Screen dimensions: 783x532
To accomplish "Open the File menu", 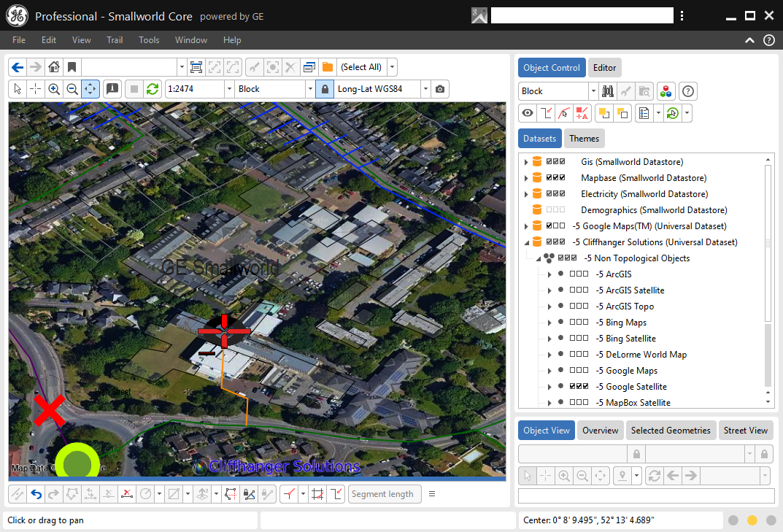I will pyautogui.click(x=19, y=40).
